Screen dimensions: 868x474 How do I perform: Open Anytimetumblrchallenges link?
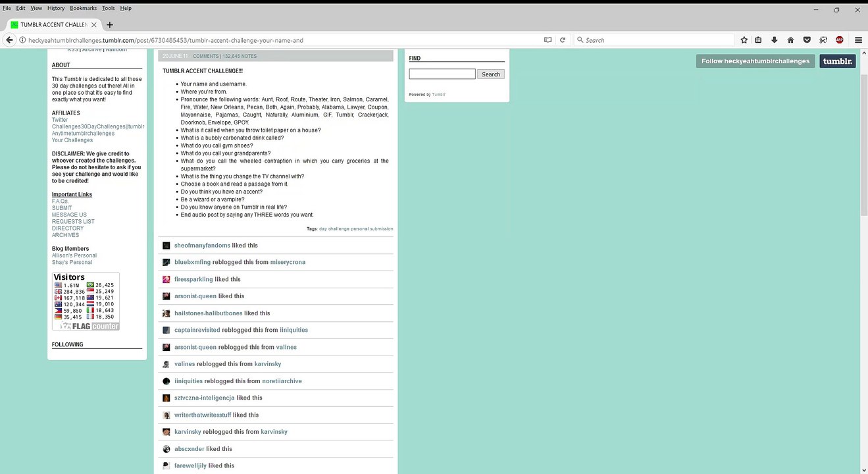pyautogui.click(x=83, y=134)
